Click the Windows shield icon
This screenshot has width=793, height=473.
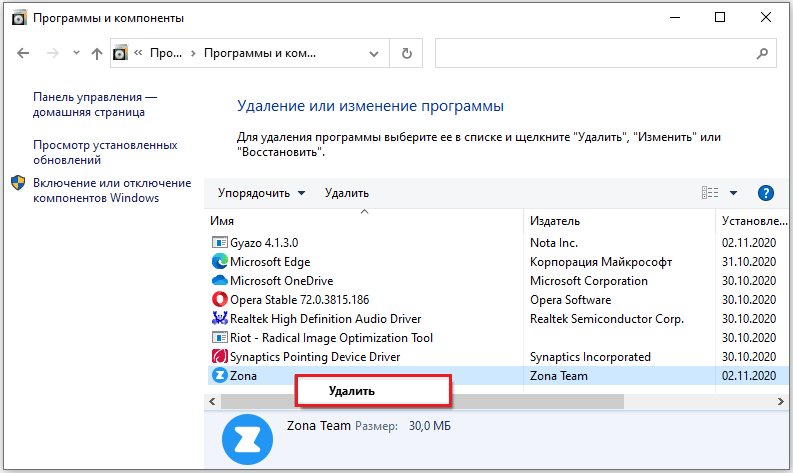[x=18, y=183]
